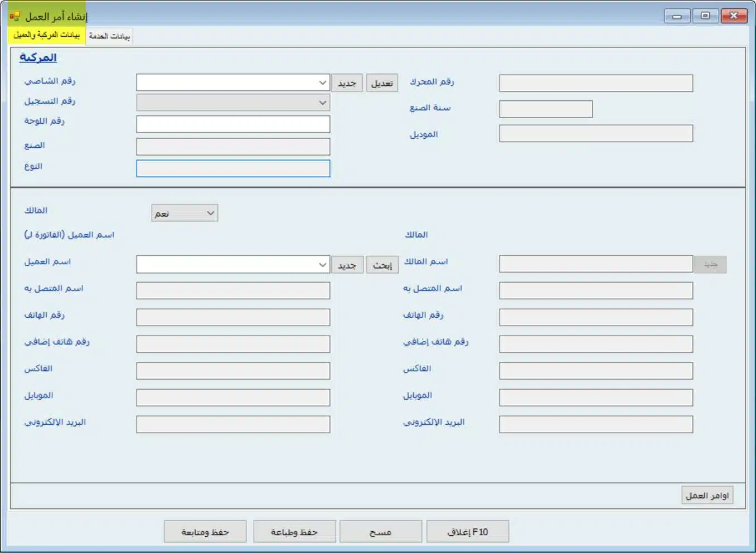Open رقم الشاصي dropdown arrow
The height and width of the screenshot is (553, 756).
[323, 83]
